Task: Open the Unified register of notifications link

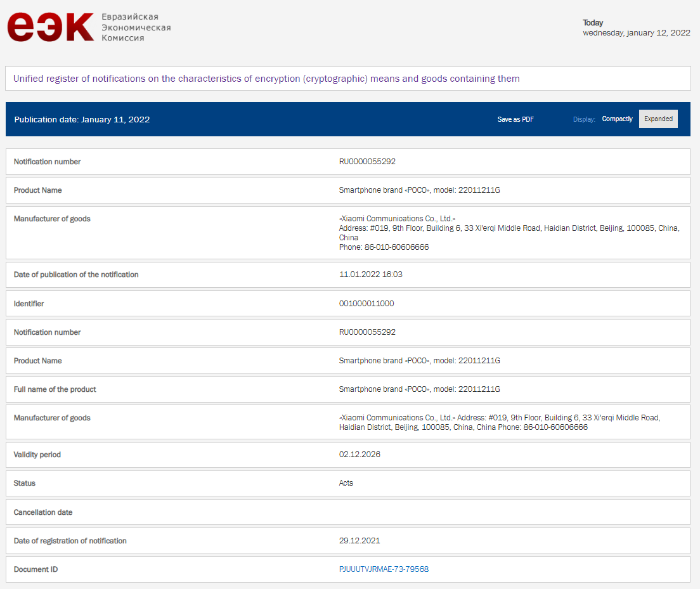Action: click(266, 79)
